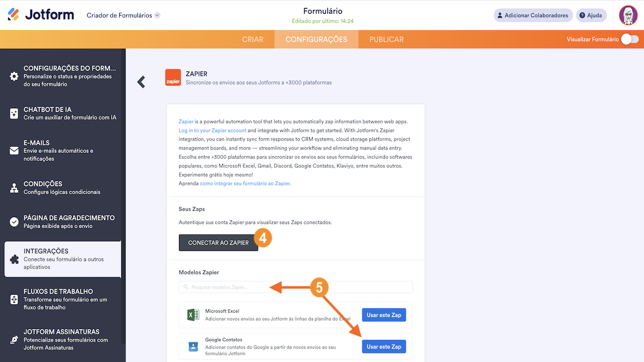Open the E-mails envelope icon

pyautogui.click(x=14, y=151)
